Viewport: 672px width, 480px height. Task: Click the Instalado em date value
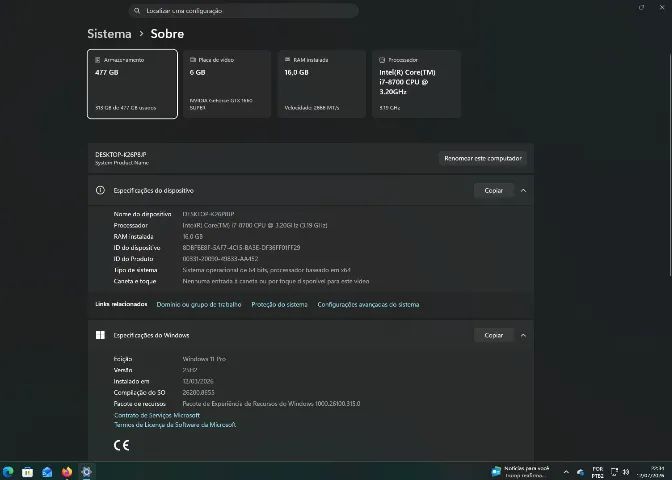pos(198,381)
